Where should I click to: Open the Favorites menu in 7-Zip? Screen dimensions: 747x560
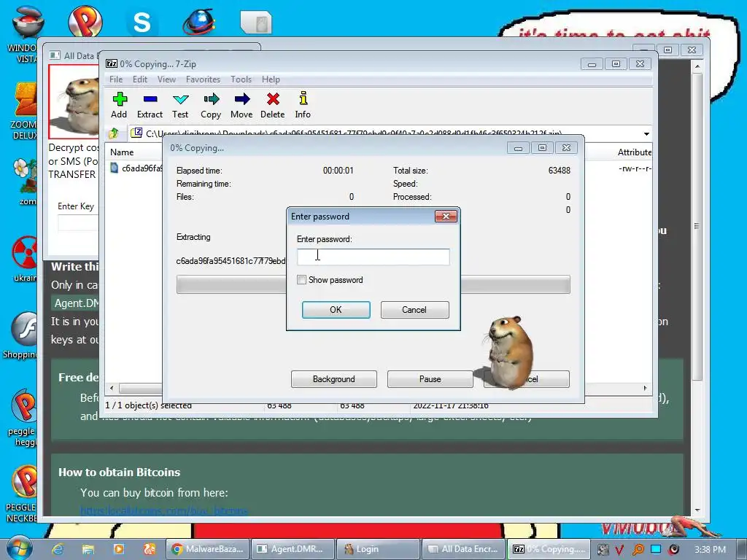[x=203, y=79]
